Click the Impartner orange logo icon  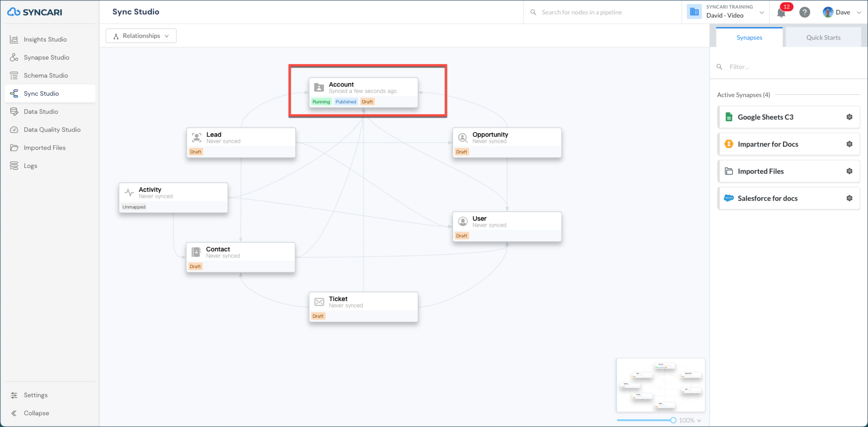[728, 144]
